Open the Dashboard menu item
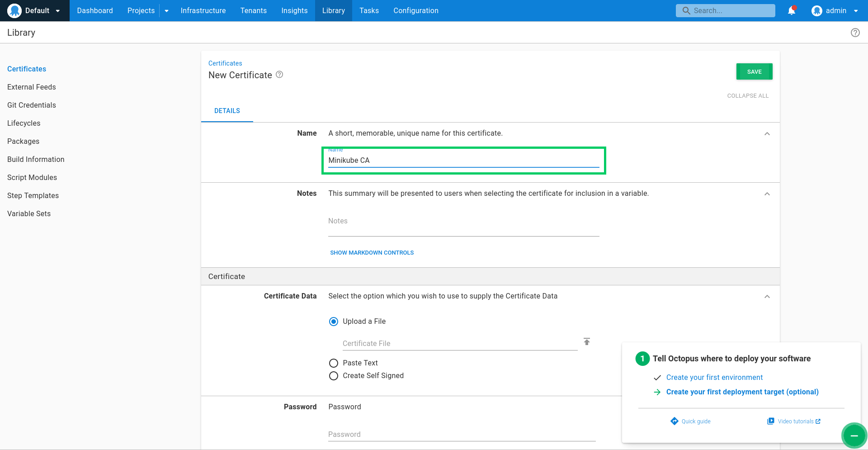 [95, 10]
